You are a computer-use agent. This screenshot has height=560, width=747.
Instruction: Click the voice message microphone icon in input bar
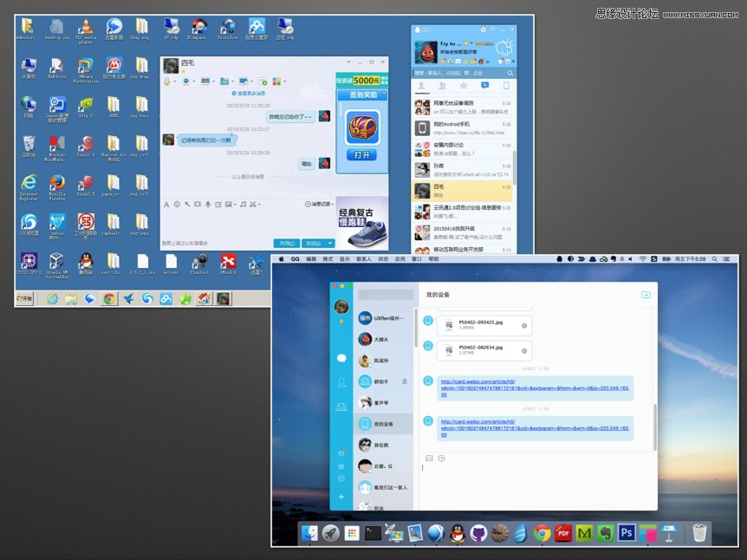pyautogui.click(x=208, y=205)
